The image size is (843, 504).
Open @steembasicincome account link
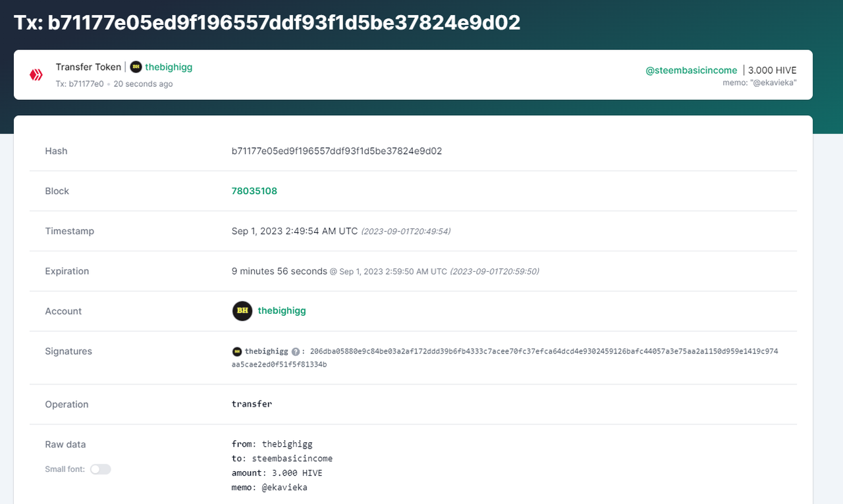692,70
